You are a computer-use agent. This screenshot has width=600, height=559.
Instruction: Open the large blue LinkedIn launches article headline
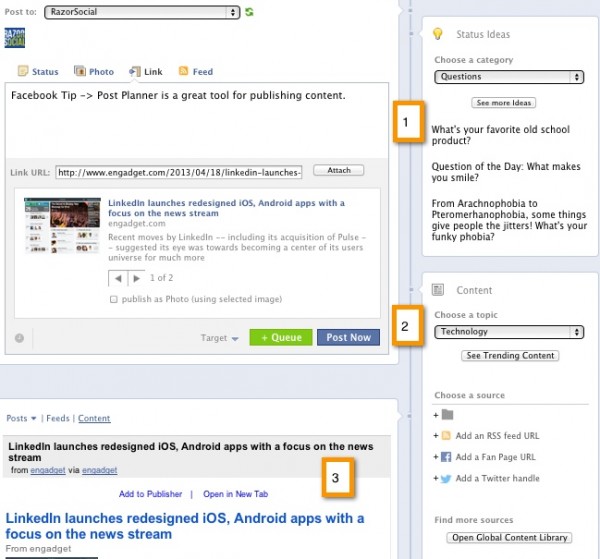[185, 526]
